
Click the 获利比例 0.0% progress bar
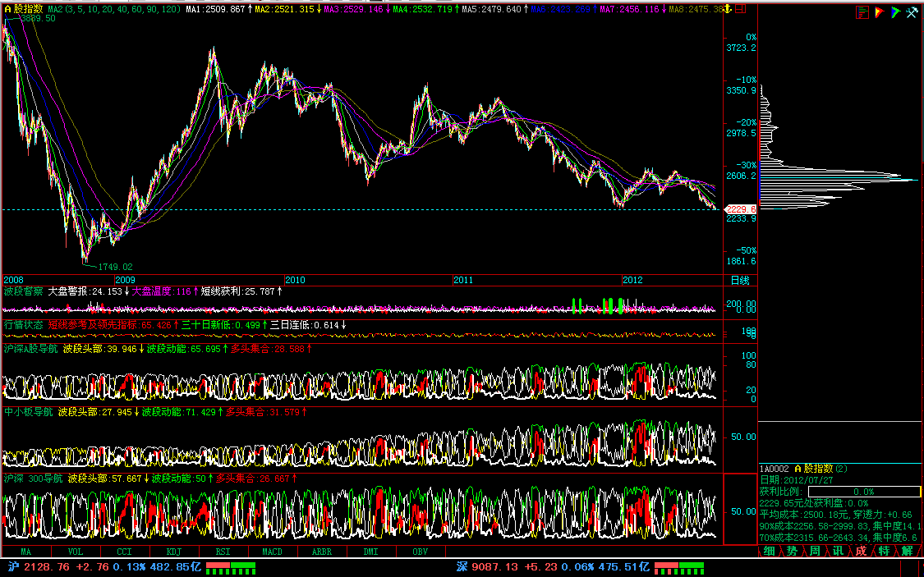tap(864, 492)
